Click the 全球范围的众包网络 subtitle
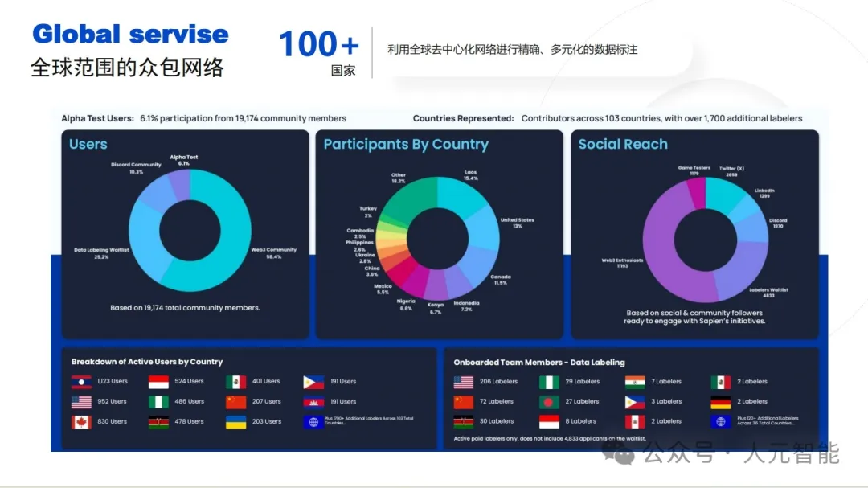Screen dimensions: 868x488 (x=127, y=68)
